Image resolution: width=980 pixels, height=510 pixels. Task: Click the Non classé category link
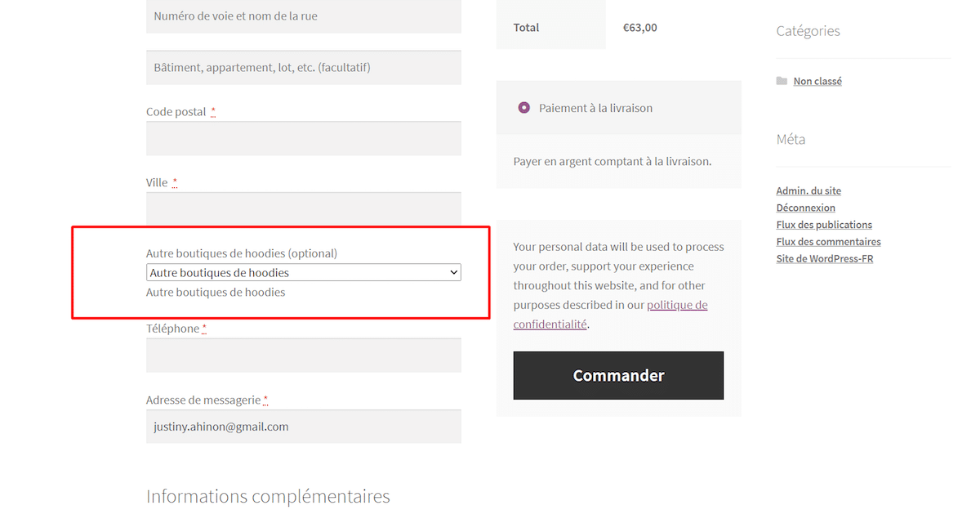pyautogui.click(x=817, y=81)
